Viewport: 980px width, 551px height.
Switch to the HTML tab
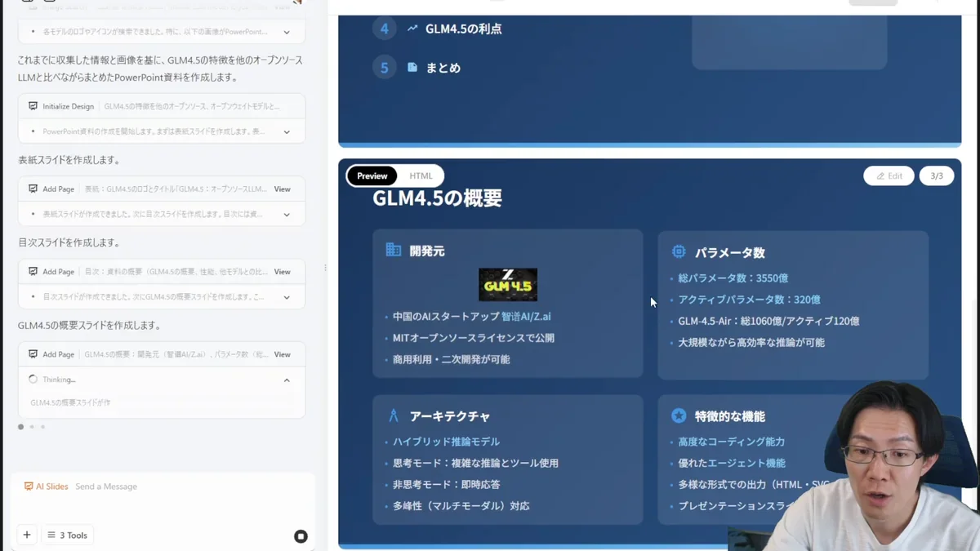click(421, 176)
